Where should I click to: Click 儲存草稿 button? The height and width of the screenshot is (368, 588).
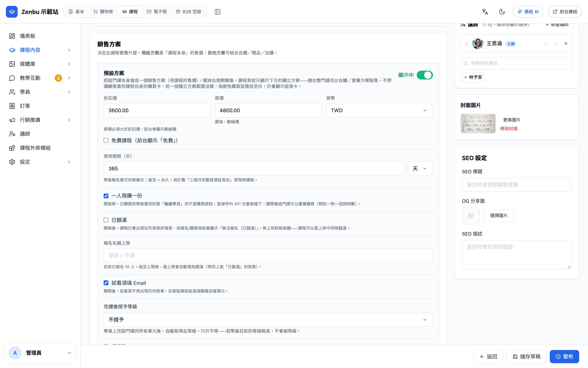(526, 357)
